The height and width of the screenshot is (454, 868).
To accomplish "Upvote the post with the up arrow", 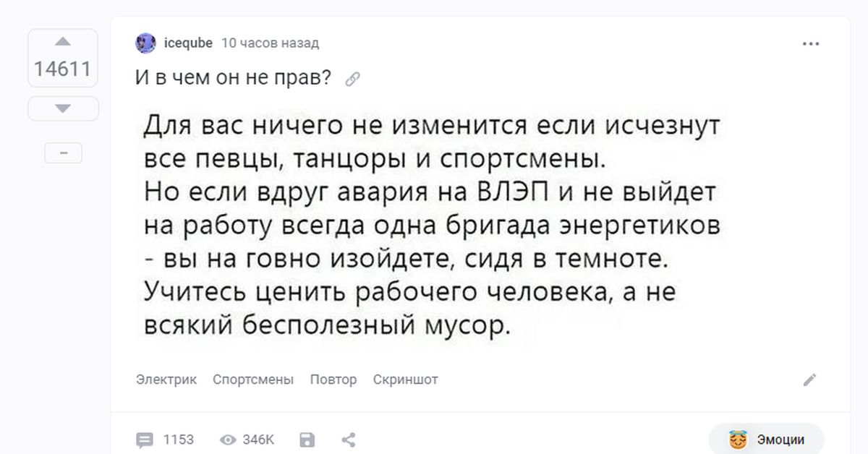I will (63, 42).
